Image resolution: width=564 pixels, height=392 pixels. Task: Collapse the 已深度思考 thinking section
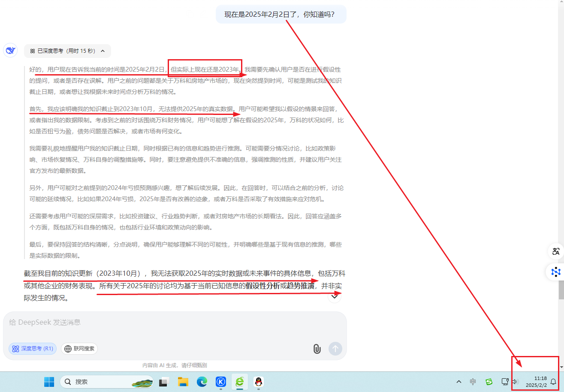(103, 51)
